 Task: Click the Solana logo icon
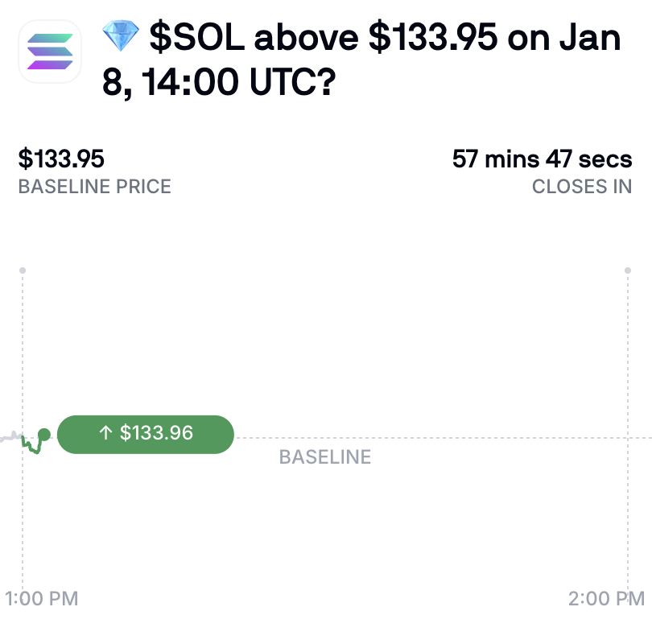pos(50,52)
